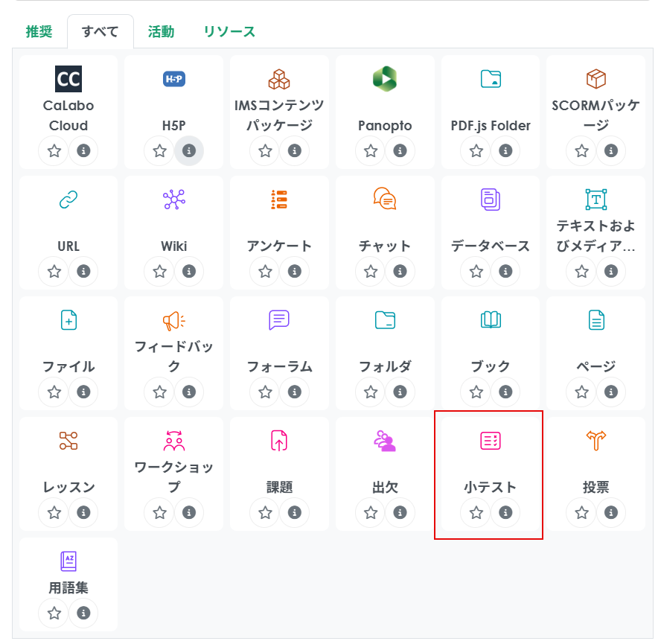Star the 小テスト activity as favorite

click(x=476, y=512)
